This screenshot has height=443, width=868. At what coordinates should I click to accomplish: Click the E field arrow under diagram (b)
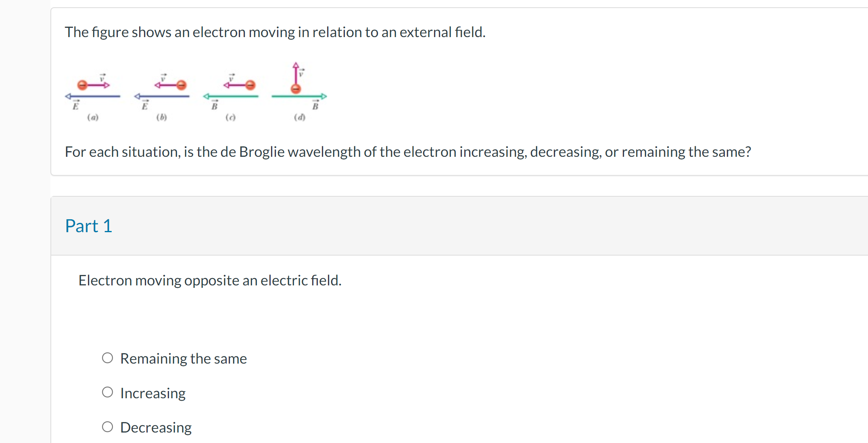click(x=161, y=96)
